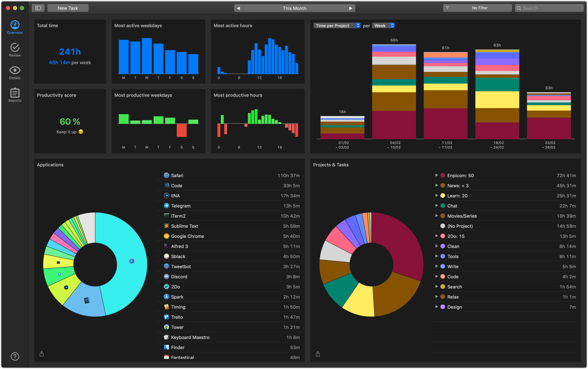Click the Trello icon in list
Image resolution: width=588 pixels, height=369 pixels.
[167, 317]
